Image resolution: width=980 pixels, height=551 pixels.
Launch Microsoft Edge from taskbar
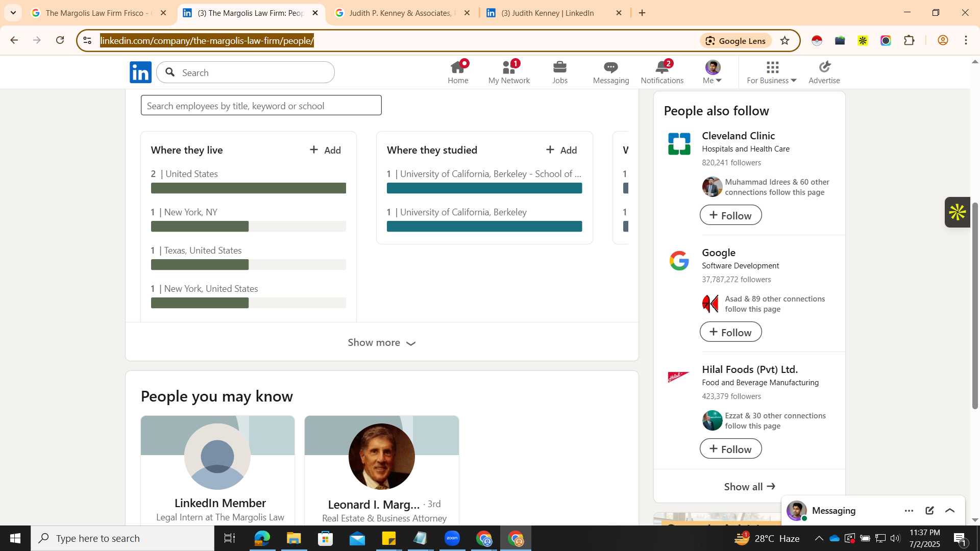pos(262,538)
